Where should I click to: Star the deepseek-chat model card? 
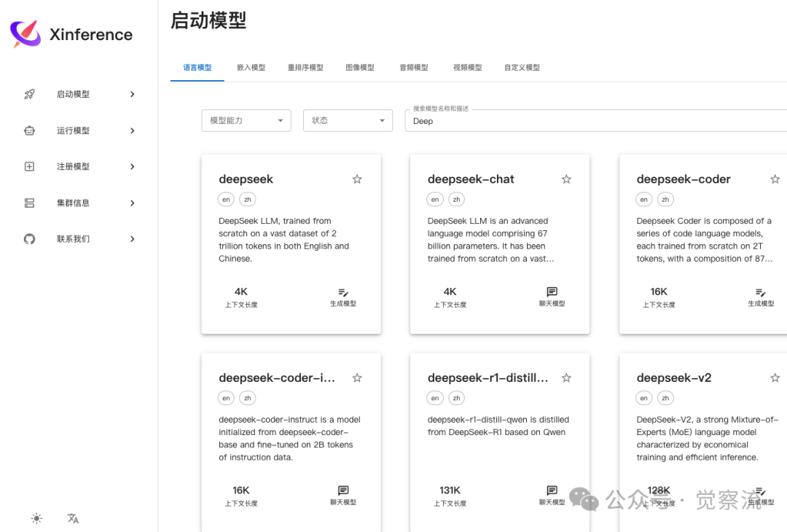[566, 179]
